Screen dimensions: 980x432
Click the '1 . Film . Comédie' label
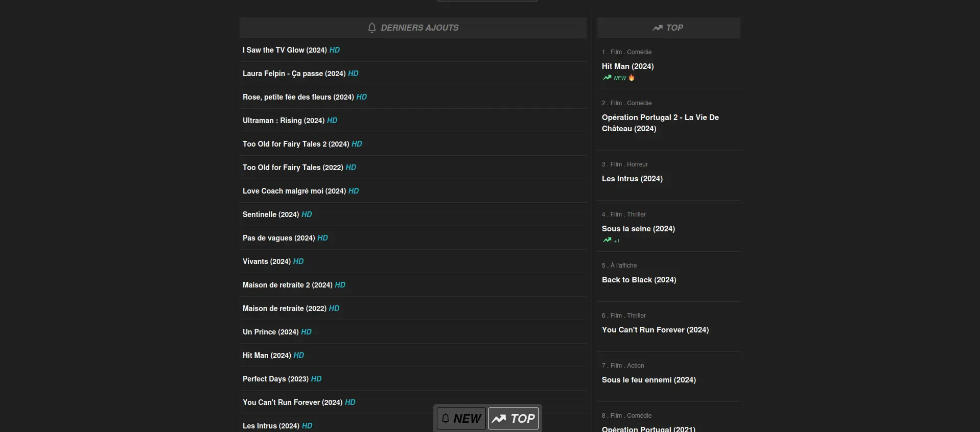(626, 52)
